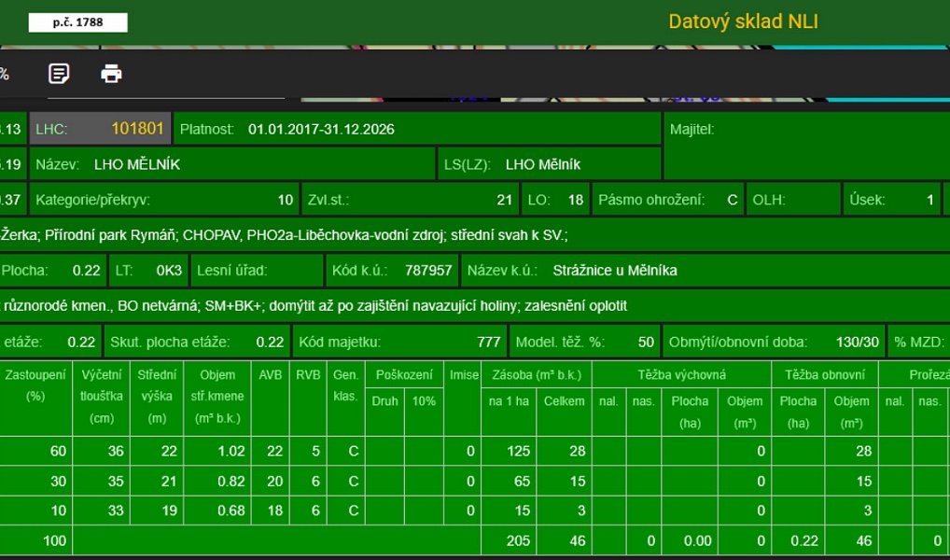Click the Název value LHO MĚLNÍK

[x=137, y=164]
